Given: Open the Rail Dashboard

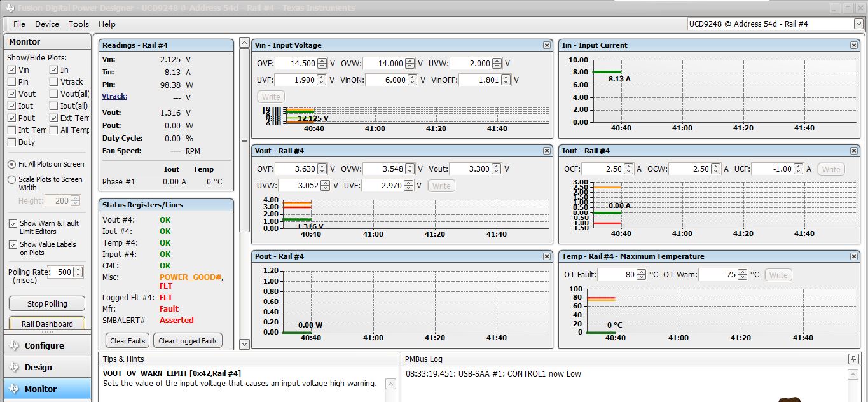Looking at the screenshot, I should point(47,324).
